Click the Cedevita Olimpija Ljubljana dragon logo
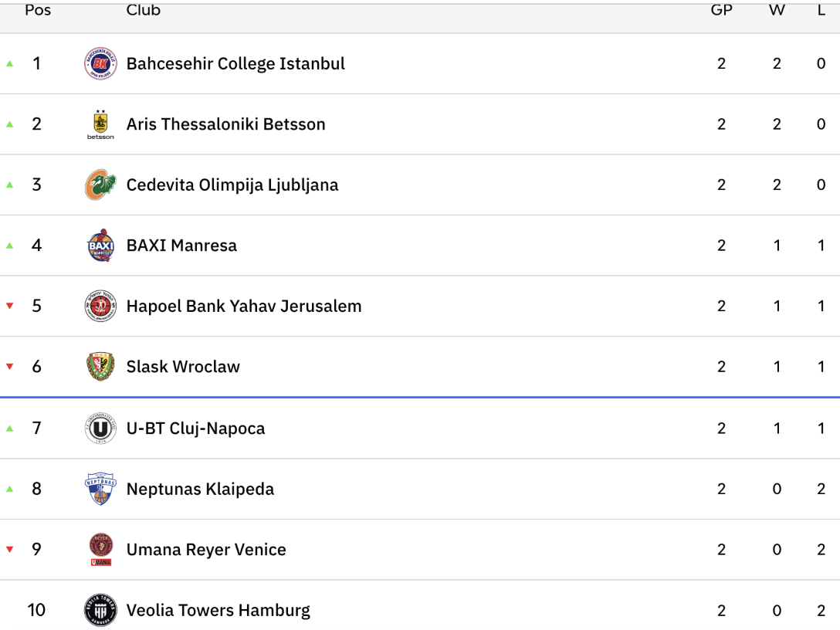This screenshot has width=840, height=630. click(x=100, y=185)
